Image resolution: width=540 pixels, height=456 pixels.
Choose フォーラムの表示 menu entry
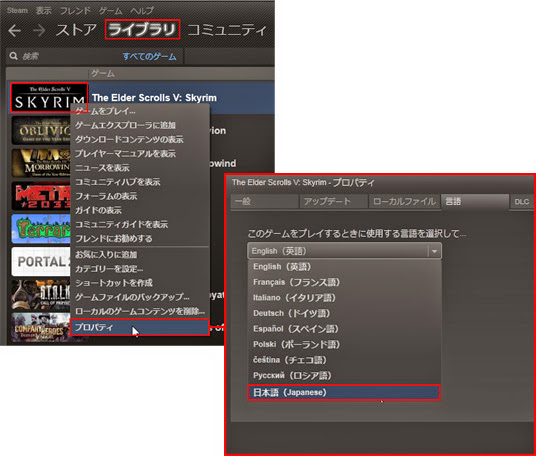click(139, 196)
